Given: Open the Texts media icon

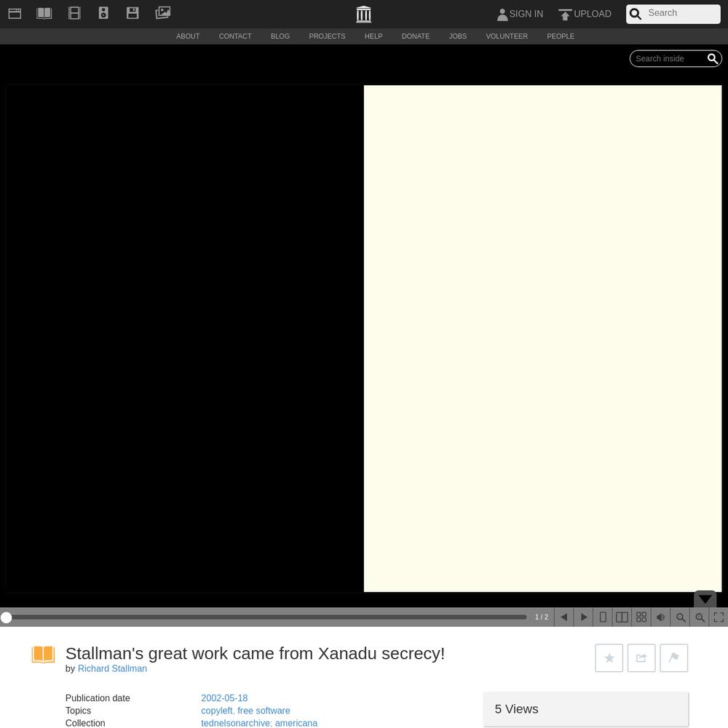Looking at the screenshot, I should (44, 13).
